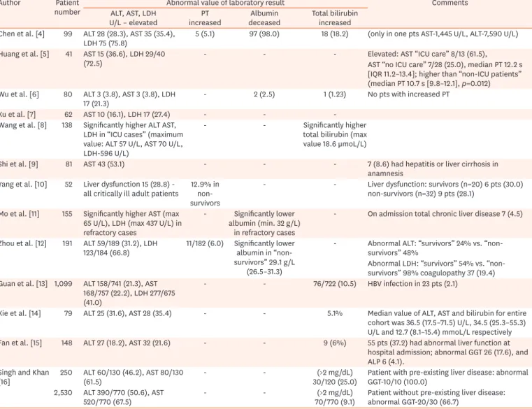Click 'Abnormal value of laboratory result' header

pos(225,3)
